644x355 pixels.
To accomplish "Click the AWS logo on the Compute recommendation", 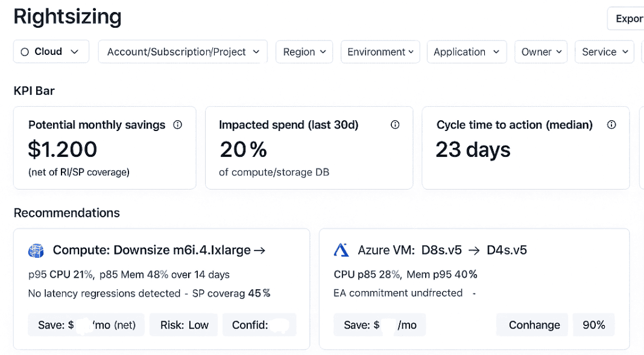I will click(x=36, y=250).
